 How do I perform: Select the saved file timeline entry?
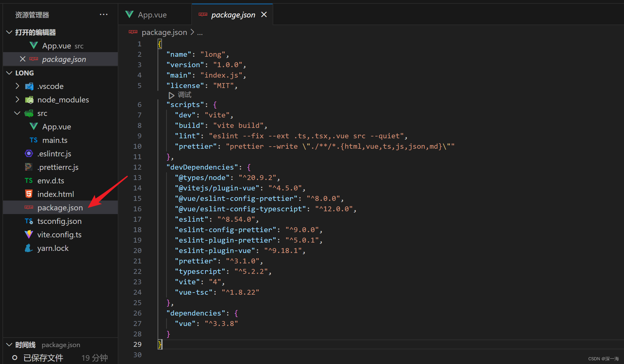(43, 358)
